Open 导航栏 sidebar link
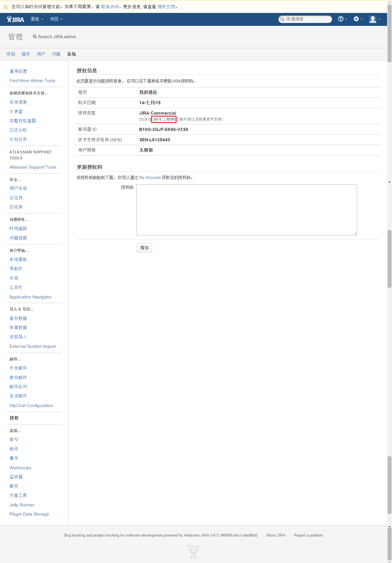Viewport: 392px width, 563px height. tap(16, 269)
